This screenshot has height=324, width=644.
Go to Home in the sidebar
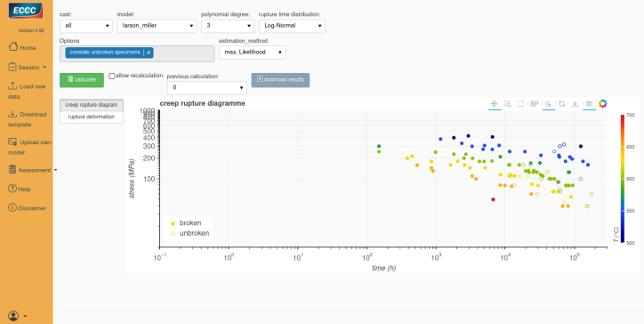click(22, 47)
